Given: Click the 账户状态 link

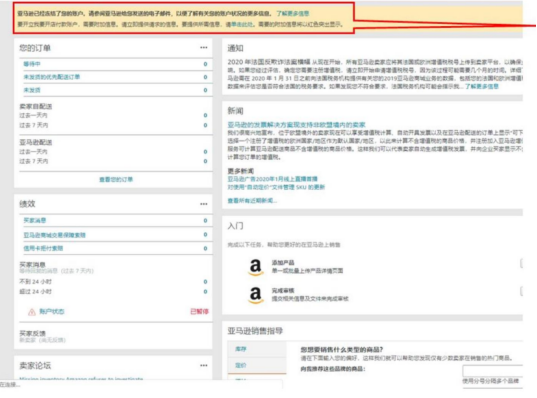Looking at the screenshot, I should pyautogui.click(x=52, y=311).
